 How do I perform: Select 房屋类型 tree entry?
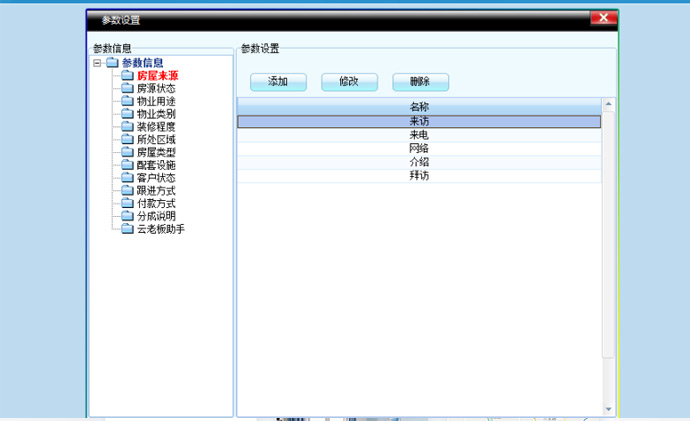pos(156,152)
